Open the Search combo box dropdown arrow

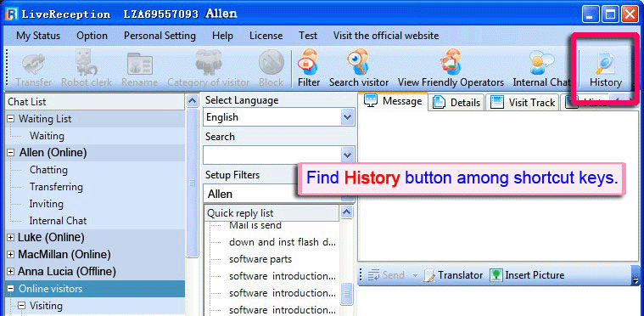348,155
